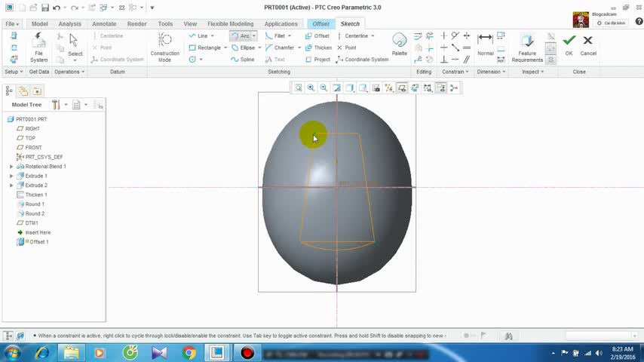Choose the Circle sketch tool
644x362 pixels.
(192, 60)
